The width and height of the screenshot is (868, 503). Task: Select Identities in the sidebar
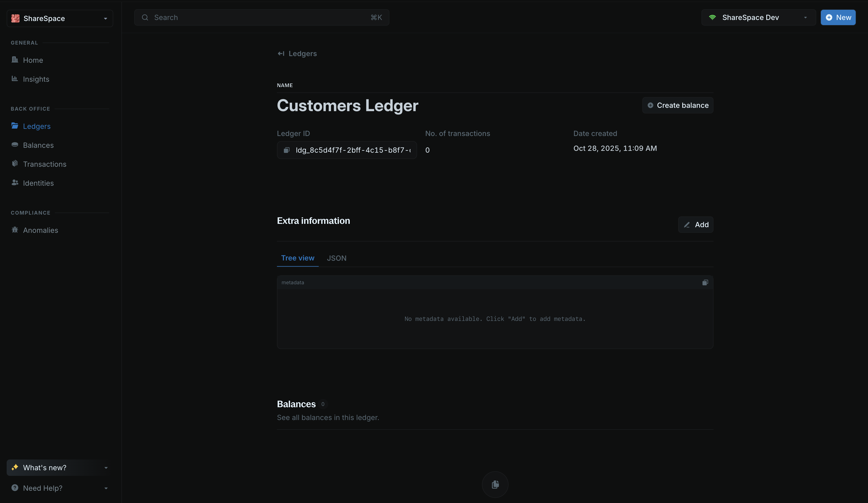38,183
